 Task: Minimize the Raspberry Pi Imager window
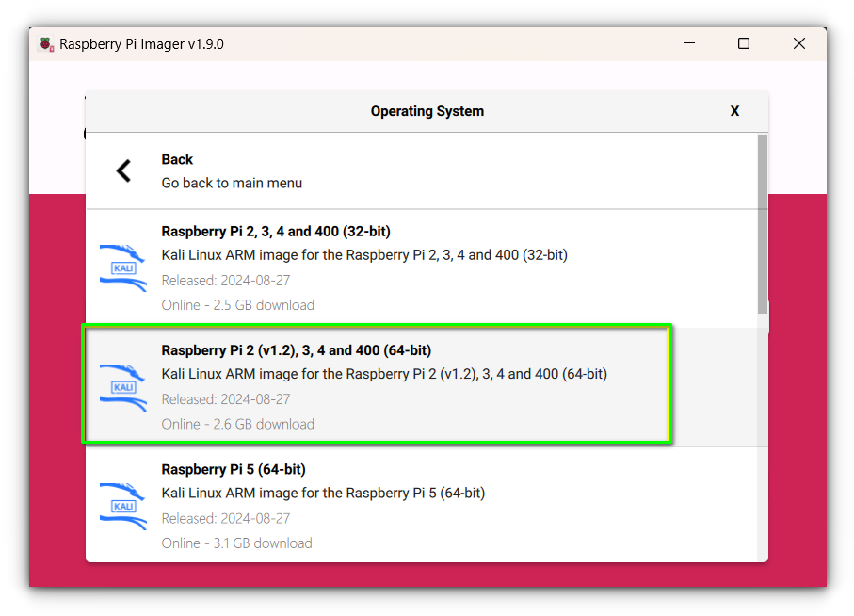pos(688,44)
